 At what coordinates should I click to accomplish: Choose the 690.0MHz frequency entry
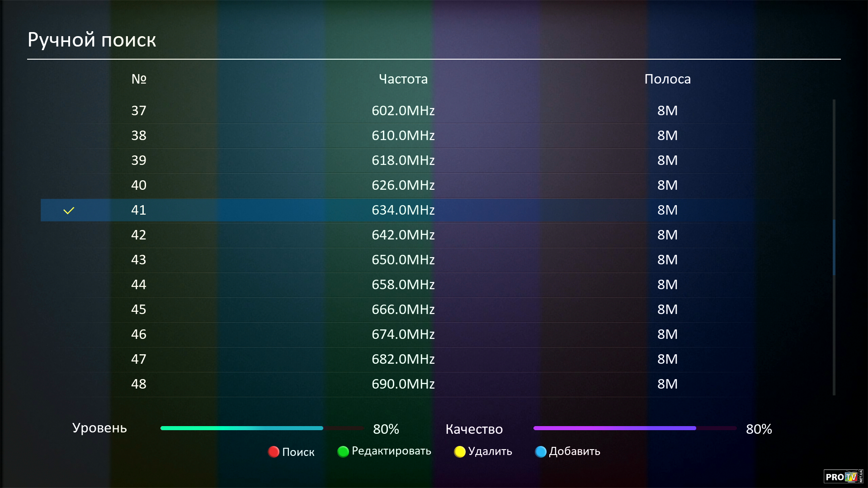403,384
